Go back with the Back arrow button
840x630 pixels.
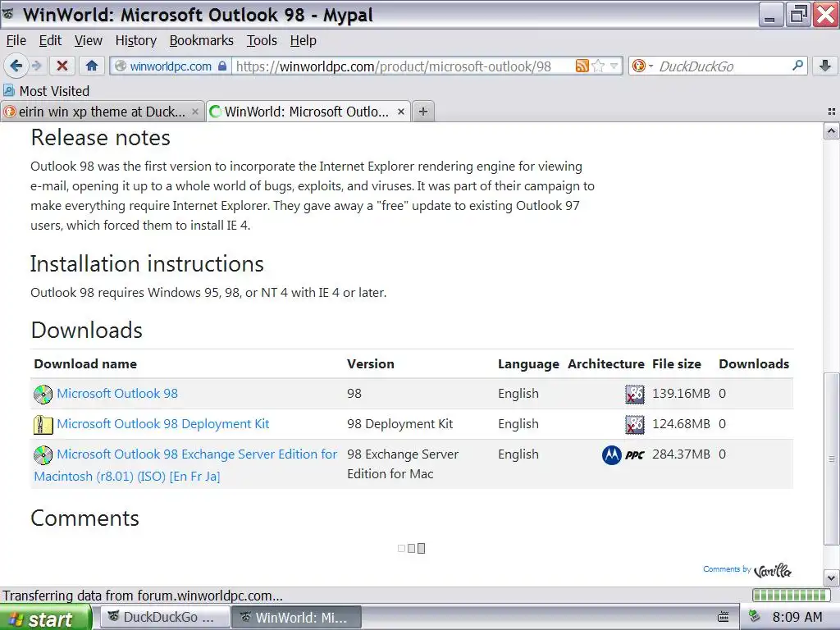[16, 66]
